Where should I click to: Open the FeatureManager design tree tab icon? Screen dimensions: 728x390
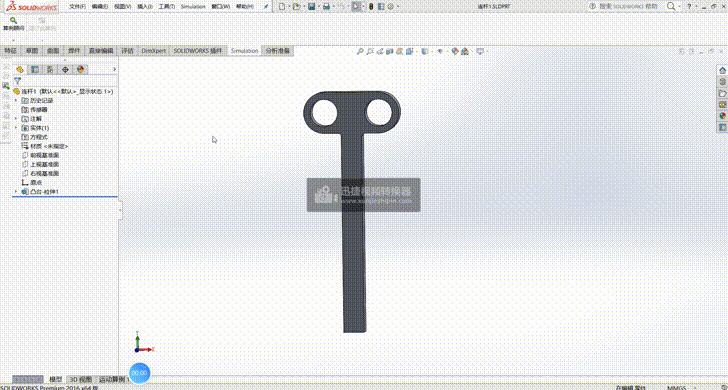pyautogui.click(x=20, y=69)
